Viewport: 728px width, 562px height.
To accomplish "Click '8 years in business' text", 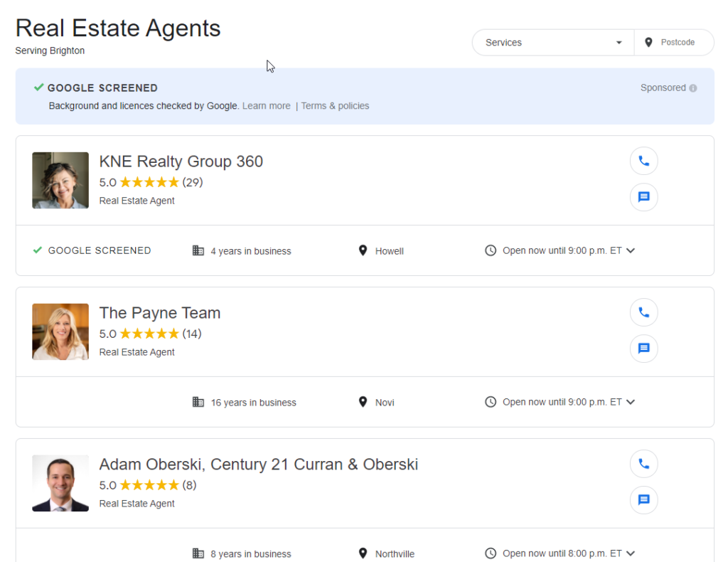I will click(x=251, y=554).
